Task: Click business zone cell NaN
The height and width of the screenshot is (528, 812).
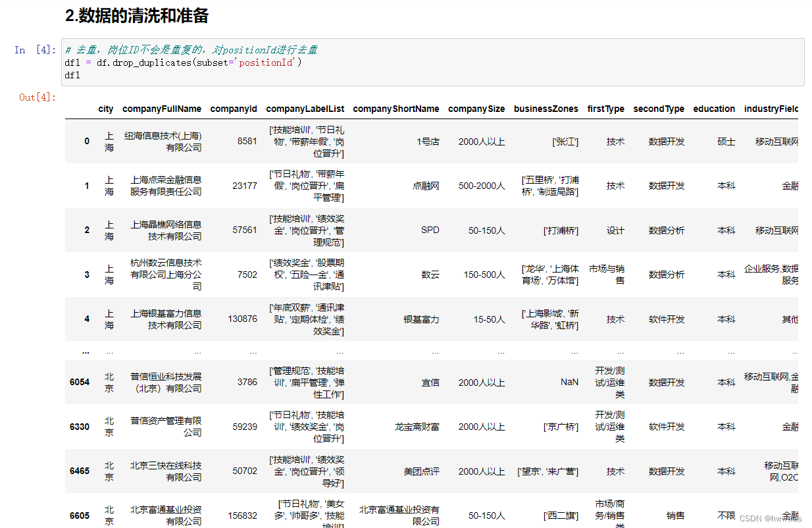Action: [x=570, y=383]
